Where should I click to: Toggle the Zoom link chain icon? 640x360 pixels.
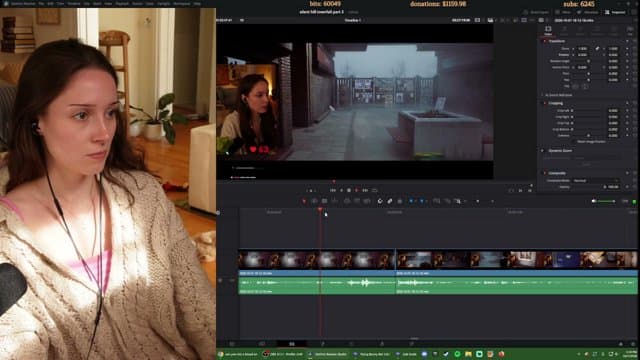(x=597, y=48)
